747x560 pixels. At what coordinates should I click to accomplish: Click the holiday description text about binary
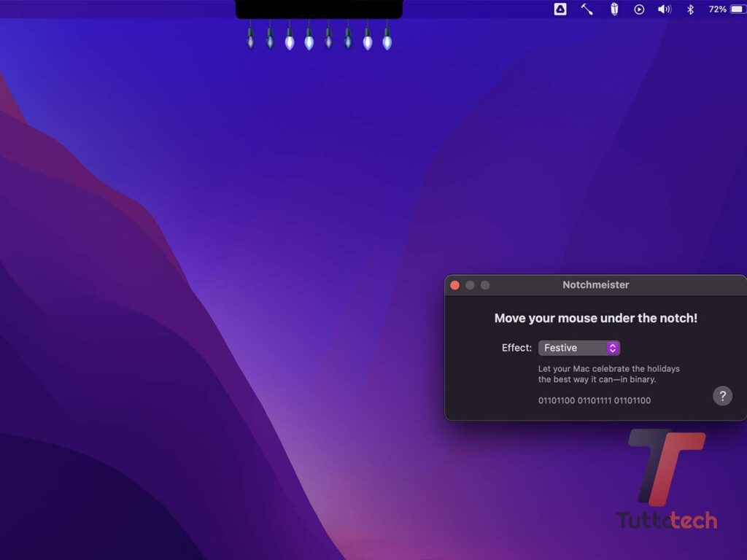pyautogui.click(x=609, y=374)
